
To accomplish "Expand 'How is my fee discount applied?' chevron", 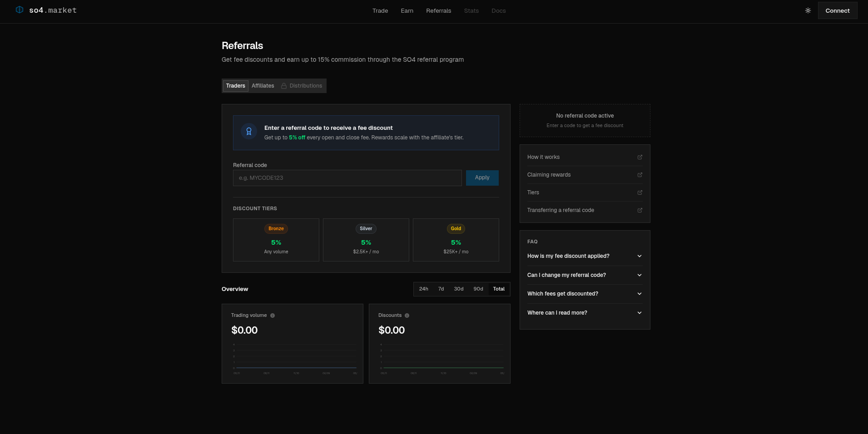I will pyautogui.click(x=640, y=256).
